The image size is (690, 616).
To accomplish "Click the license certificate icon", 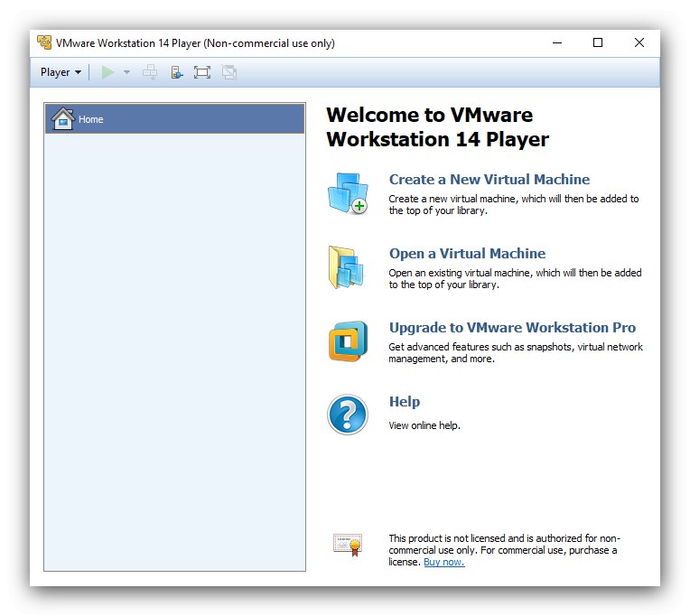I will pos(347,545).
